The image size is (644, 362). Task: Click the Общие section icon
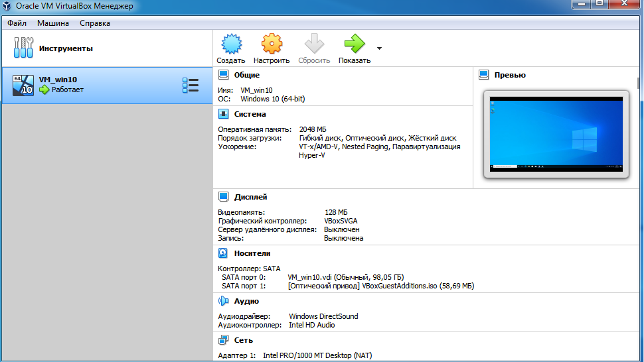click(224, 75)
